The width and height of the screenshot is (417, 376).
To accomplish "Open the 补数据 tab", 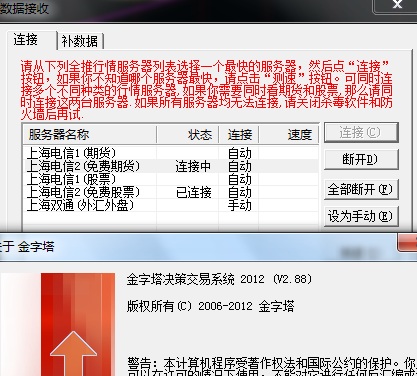I will coord(80,41).
